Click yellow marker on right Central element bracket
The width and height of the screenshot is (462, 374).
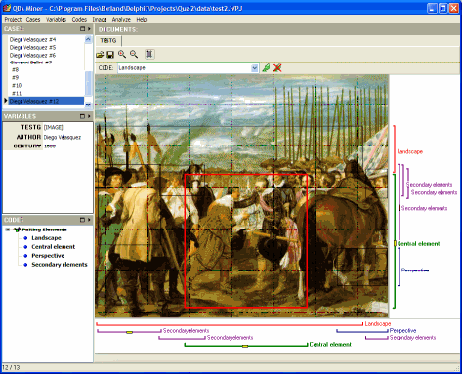coord(395,244)
